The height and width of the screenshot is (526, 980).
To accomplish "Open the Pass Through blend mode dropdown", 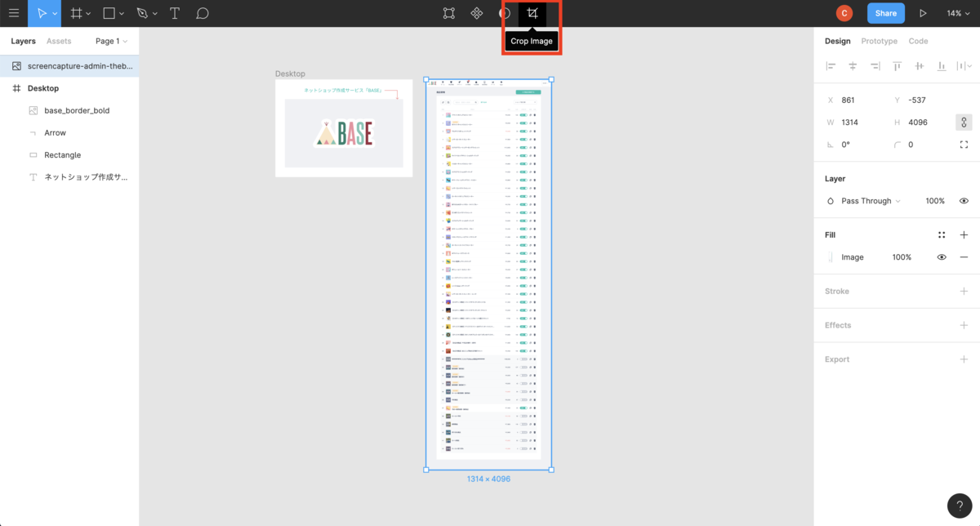I will (x=871, y=201).
